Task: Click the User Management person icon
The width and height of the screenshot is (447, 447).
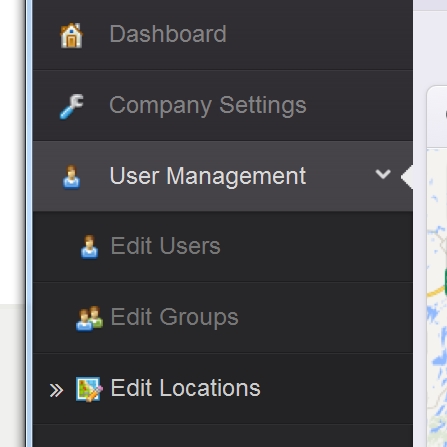Action: point(71,177)
